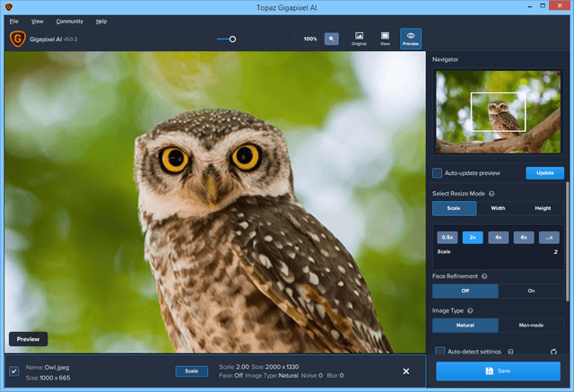Open the View mode icon
The width and height of the screenshot is (574, 392).
point(385,39)
